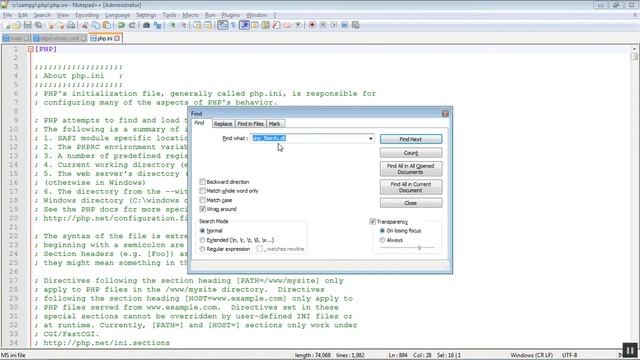Click the Zoom Out toolbar icon
Image resolution: width=640 pixels, height=360 pixels.
(x=184, y=25)
